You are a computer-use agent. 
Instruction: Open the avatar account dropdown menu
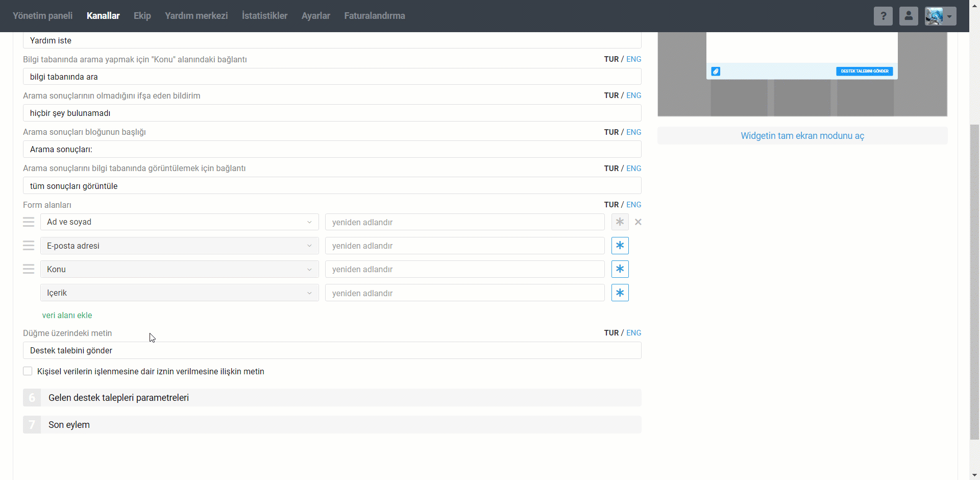(940, 16)
